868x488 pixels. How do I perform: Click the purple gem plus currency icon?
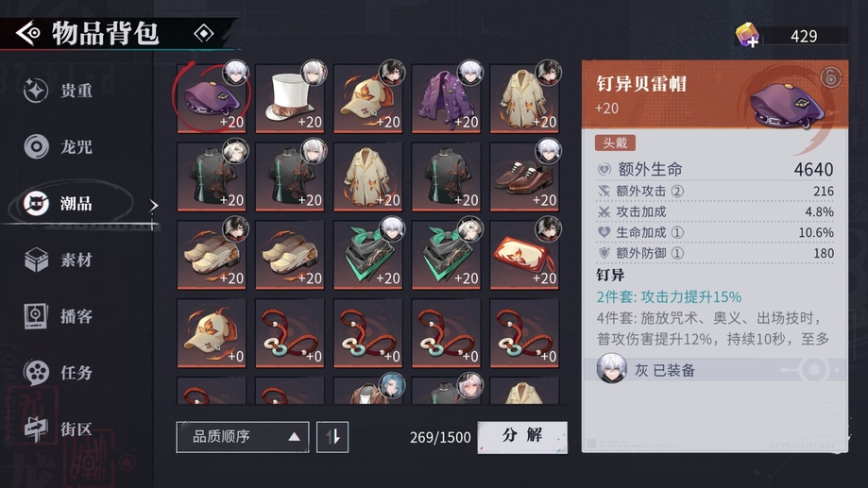pos(747,36)
